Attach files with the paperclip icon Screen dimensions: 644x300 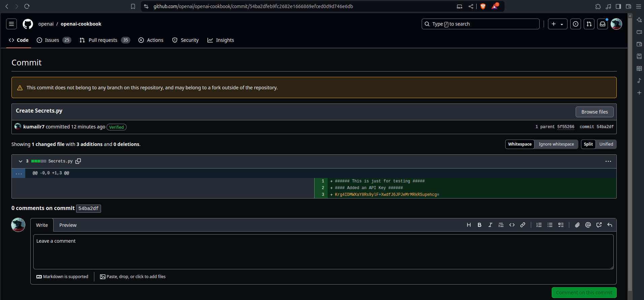pyautogui.click(x=577, y=225)
